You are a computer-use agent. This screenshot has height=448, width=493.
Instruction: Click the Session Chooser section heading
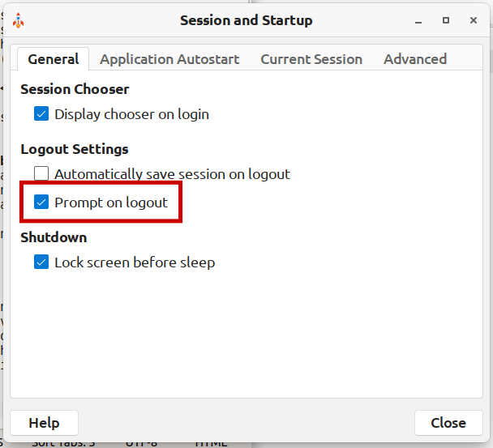click(x=75, y=89)
